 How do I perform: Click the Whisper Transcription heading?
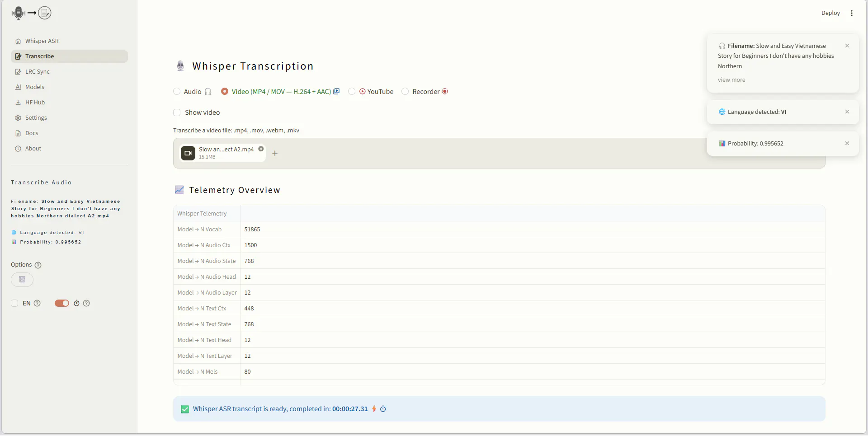point(253,66)
